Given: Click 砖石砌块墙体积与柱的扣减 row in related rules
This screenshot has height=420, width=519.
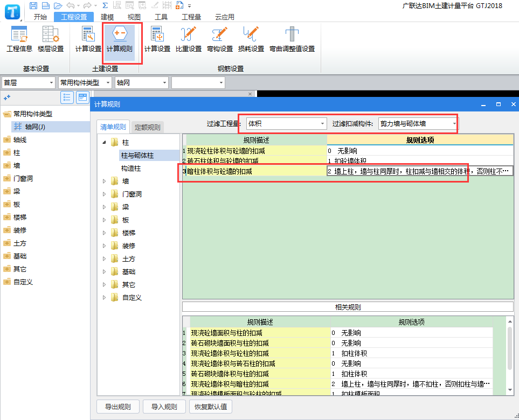Looking at the screenshot, I should 337,374.
